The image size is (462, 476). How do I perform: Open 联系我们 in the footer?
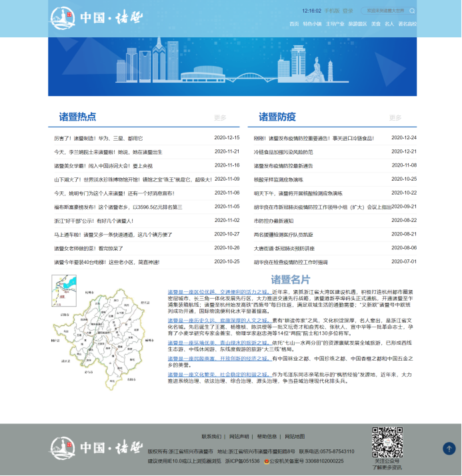pos(211,437)
